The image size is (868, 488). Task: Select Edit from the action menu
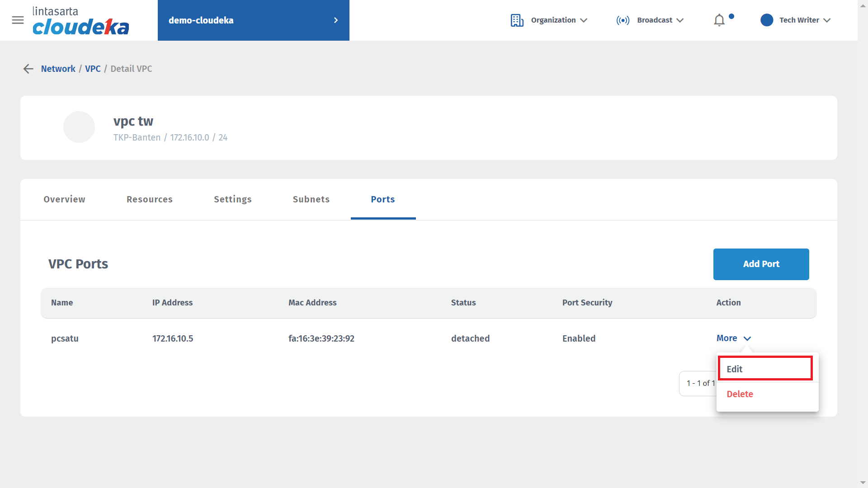click(765, 369)
